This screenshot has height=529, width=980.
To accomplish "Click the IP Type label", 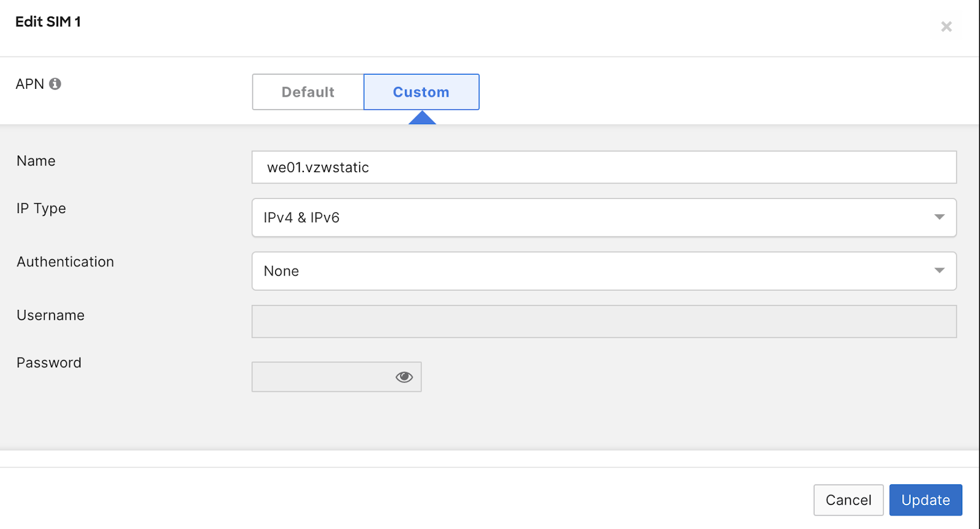I will [x=41, y=208].
